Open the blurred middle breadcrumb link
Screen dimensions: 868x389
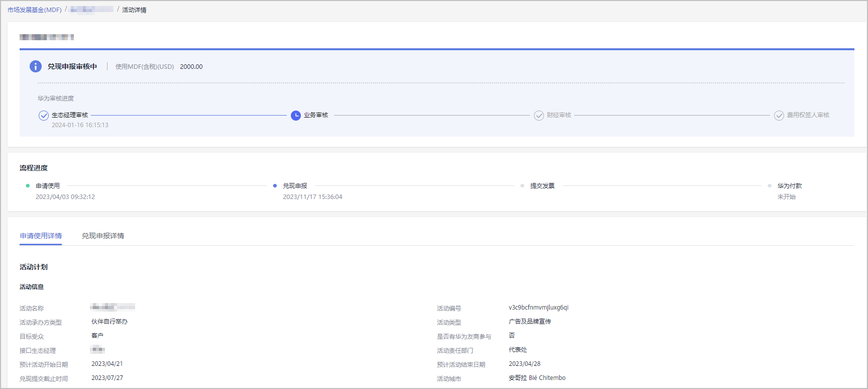click(91, 10)
